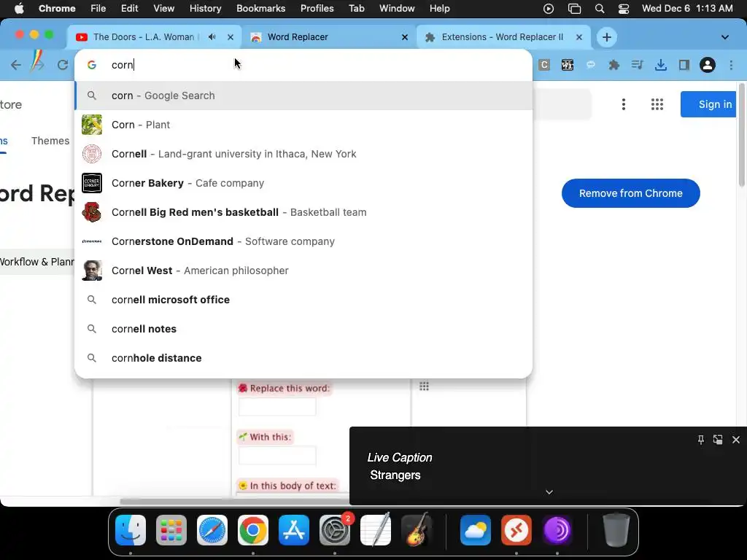
Task: Pick the Cornel West suggestion
Action: (x=303, y=271)
